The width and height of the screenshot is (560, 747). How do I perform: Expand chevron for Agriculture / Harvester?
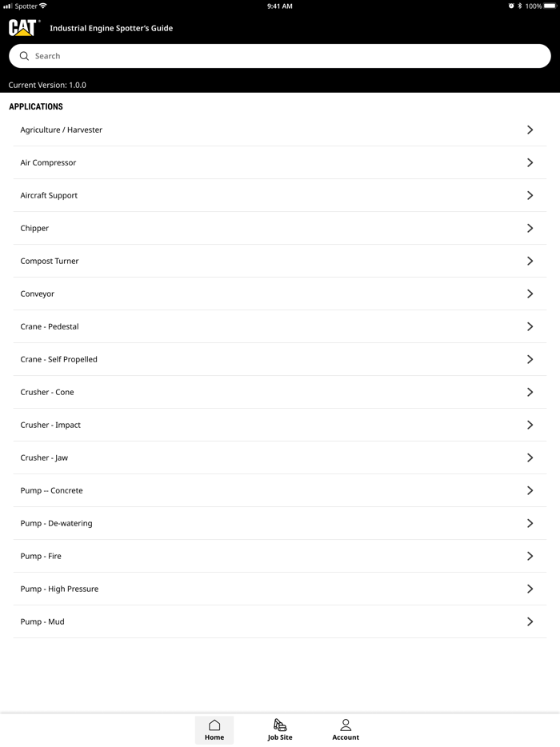pos(530,130)
